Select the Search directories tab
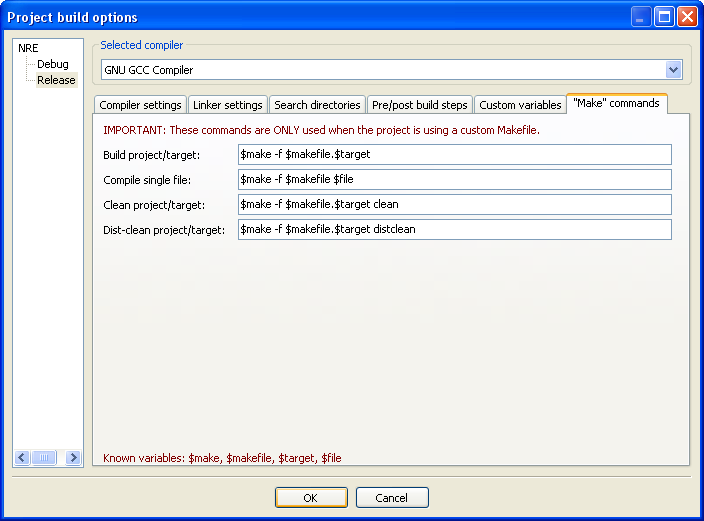 pyautogui.click(x=317, y=105)
